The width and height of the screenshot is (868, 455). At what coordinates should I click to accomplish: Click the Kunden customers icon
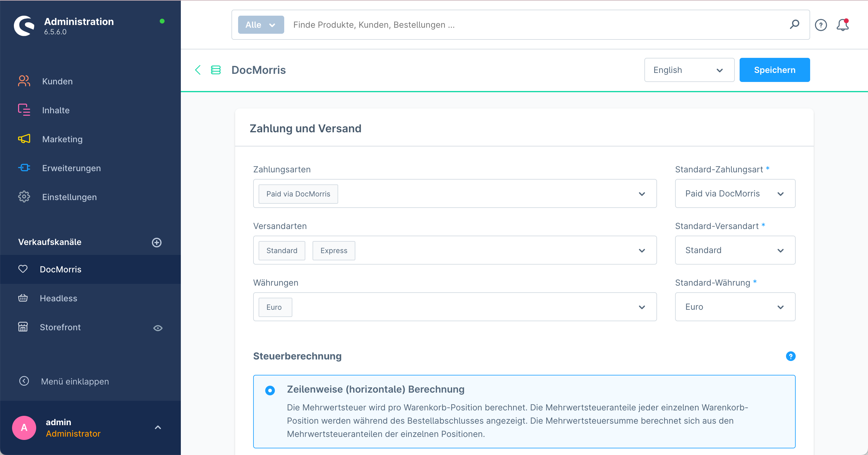coord(24,81)
